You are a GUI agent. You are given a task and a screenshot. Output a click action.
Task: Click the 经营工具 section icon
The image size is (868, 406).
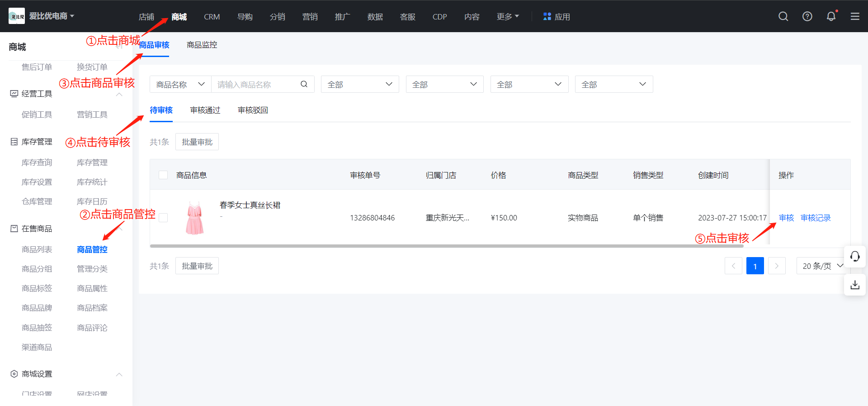pyautogui.click(x=14, y=94)
